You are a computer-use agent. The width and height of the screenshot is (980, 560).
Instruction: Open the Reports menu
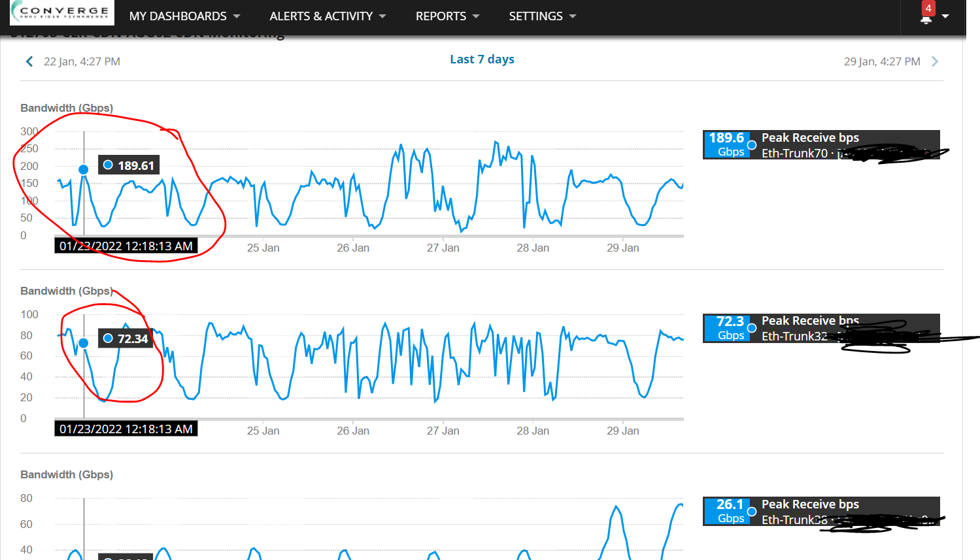click(x=448, y=16)
